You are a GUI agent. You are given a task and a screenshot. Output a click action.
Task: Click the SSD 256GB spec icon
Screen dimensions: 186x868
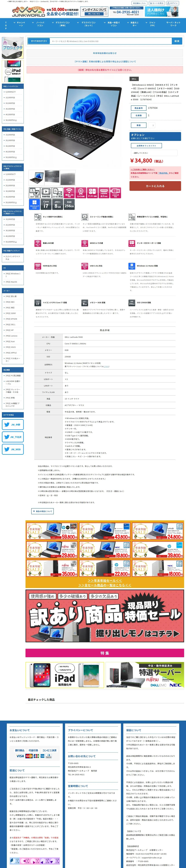[x=69, y=205]
